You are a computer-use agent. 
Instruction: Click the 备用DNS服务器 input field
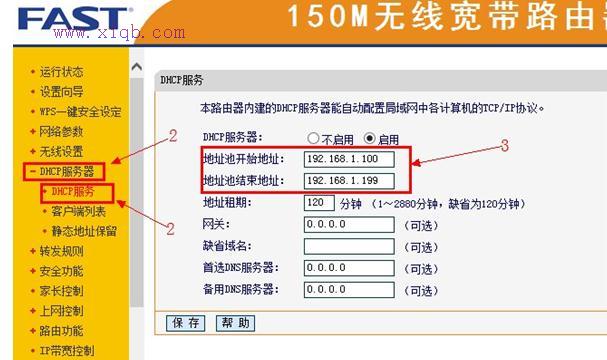349,290
